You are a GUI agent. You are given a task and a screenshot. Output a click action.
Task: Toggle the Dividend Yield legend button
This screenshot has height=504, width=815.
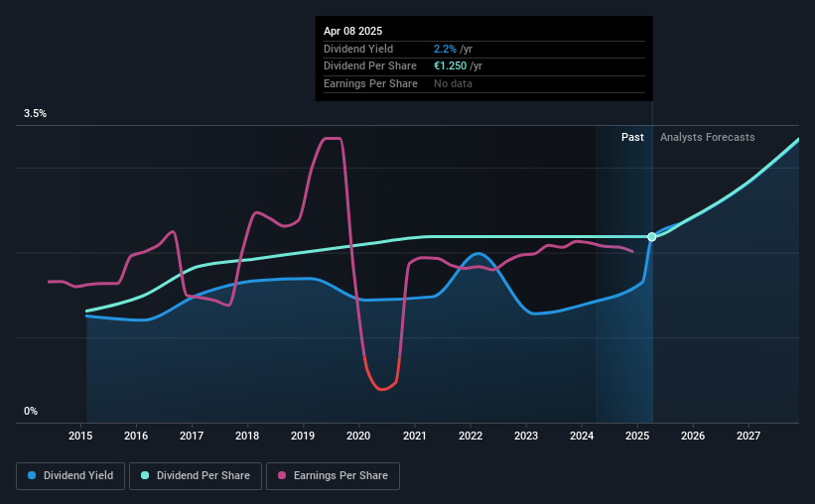pos(70,476)
